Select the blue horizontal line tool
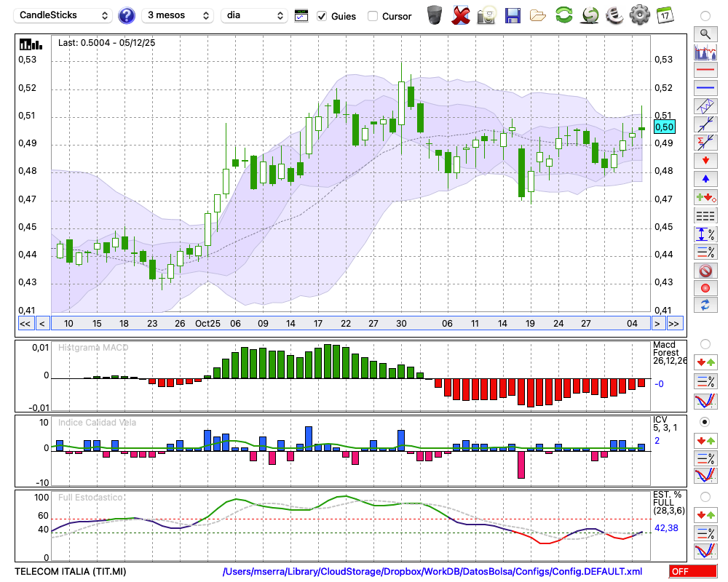Image resolution: width=728 pixels, height=582 pixels. click(705, 89)
